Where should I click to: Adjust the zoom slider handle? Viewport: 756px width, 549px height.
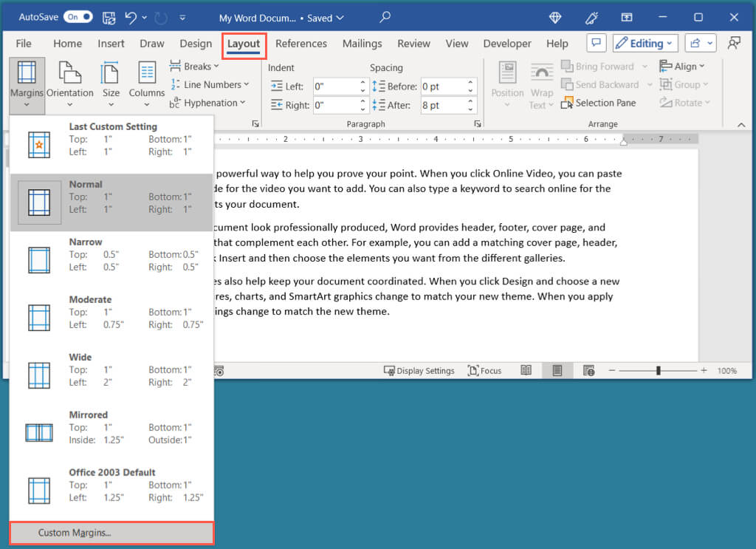[658, 370]
